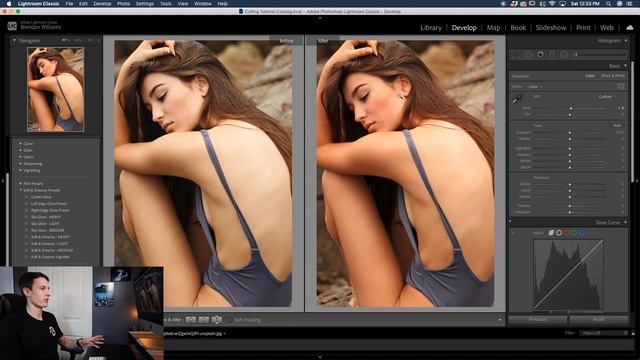
Task: Click the right panel scrollbar
Action: pyautogui.click(x=633, y=121)
